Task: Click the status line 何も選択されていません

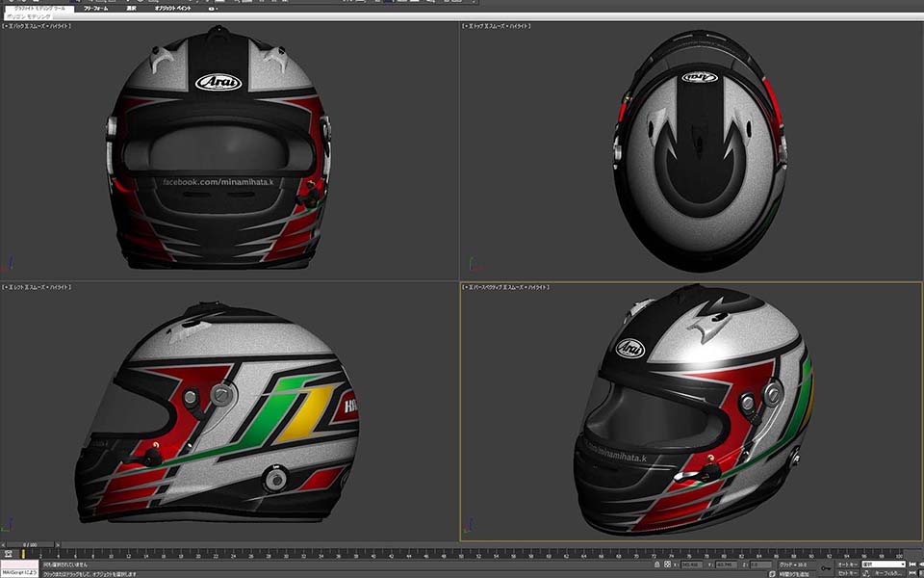Action: (x=65, y=565)
